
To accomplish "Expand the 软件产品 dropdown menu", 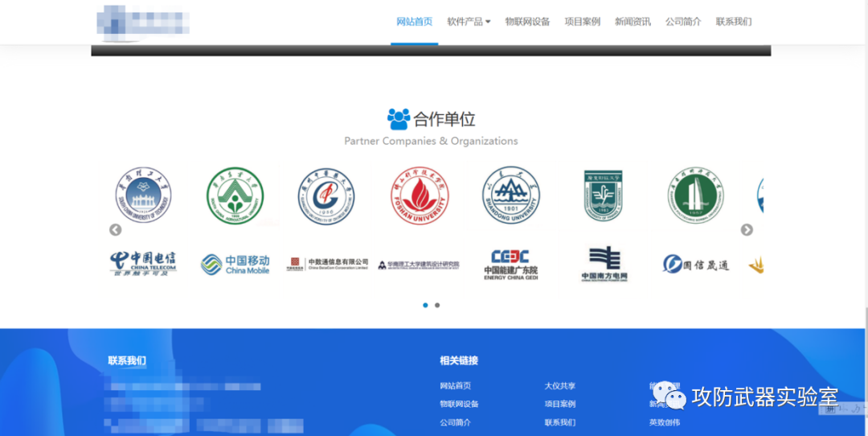I will [469, 22].
